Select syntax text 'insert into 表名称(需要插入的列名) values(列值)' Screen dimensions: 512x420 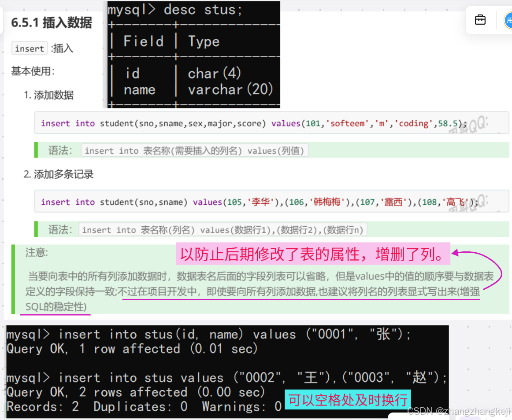(195, 151)
